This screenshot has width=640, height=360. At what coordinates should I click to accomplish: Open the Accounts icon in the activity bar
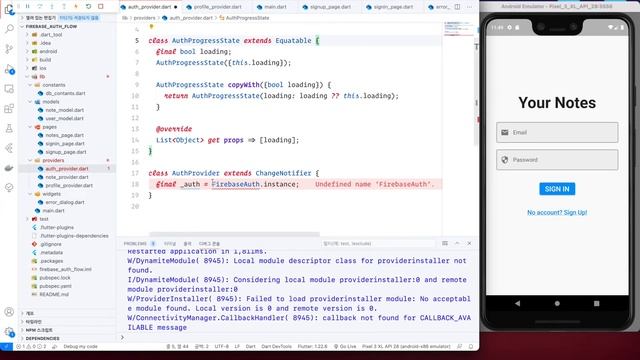[x=9, y=312]
